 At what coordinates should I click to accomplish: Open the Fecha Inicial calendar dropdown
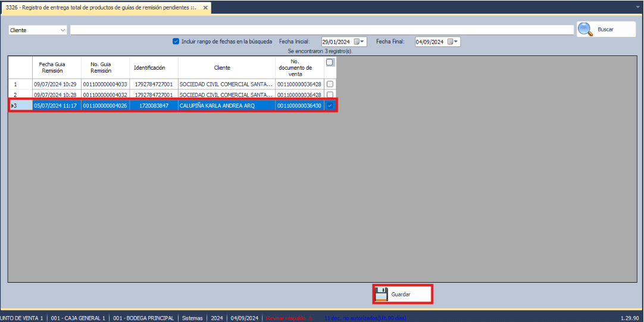pyautogui.click(x=362, y=42)
